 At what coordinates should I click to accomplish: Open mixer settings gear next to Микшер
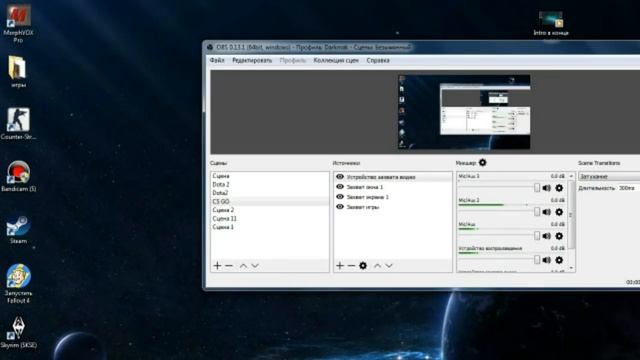[x=482, y=162]
